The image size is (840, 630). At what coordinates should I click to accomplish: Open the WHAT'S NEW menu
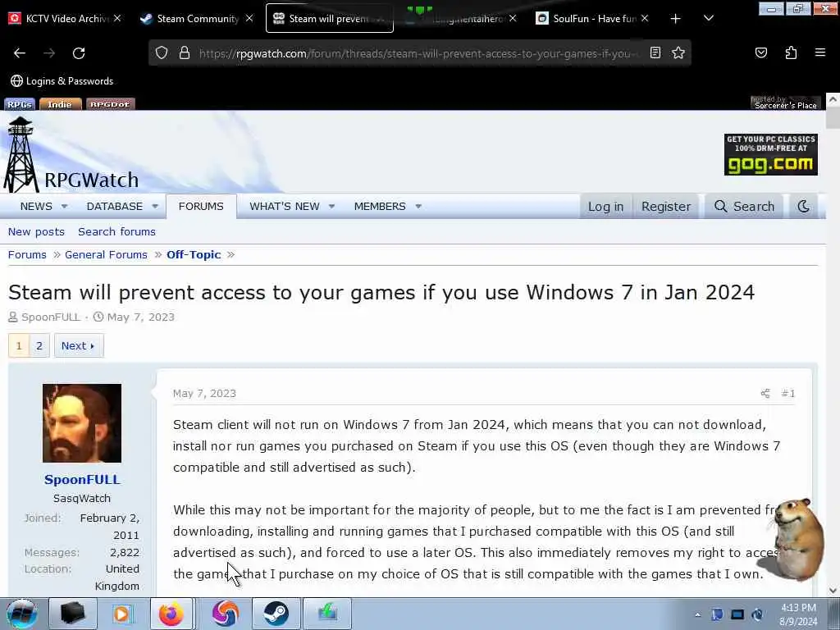click(285, 206)
